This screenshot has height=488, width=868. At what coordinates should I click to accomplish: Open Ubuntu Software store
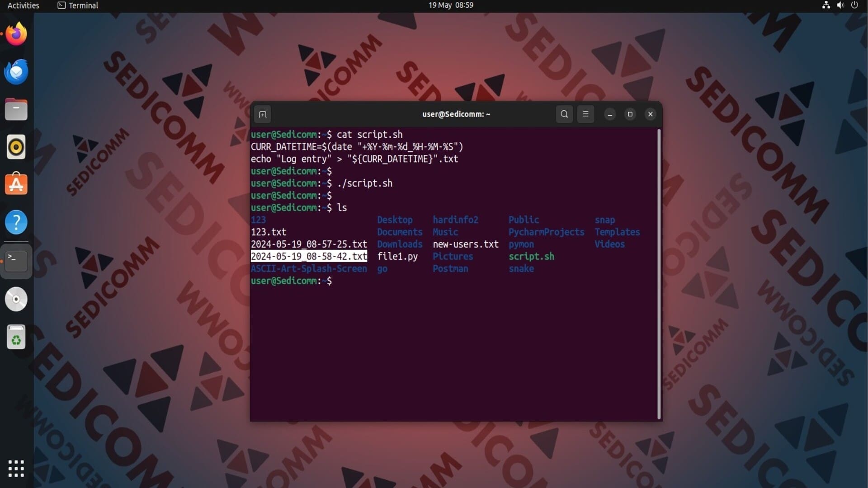16,184
